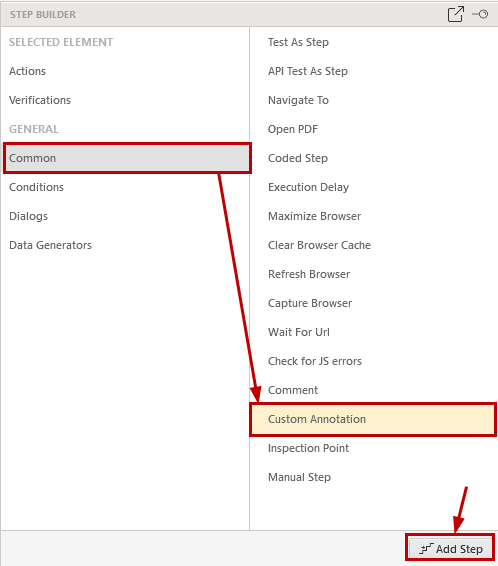Select Clear Browser Cache step

coord(319,245)
